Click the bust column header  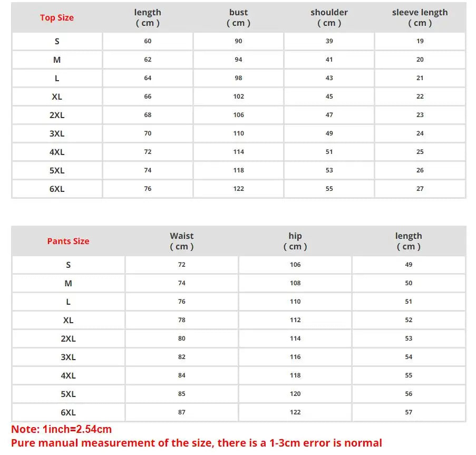(238, 17)
